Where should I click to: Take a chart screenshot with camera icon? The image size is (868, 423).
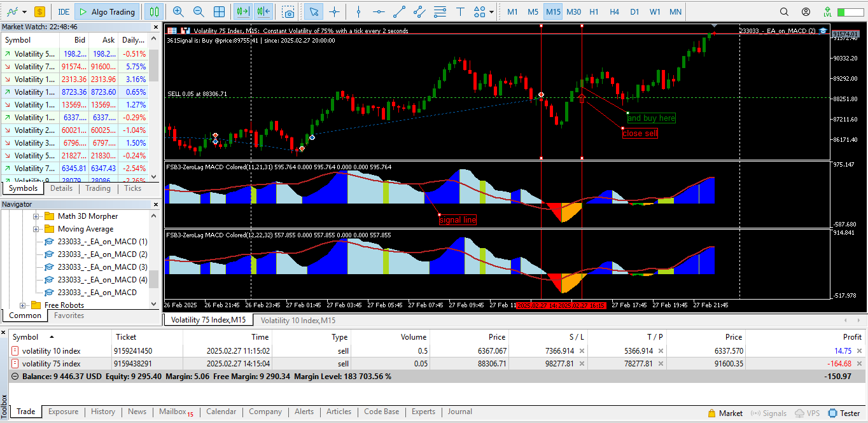click(288, 11)
